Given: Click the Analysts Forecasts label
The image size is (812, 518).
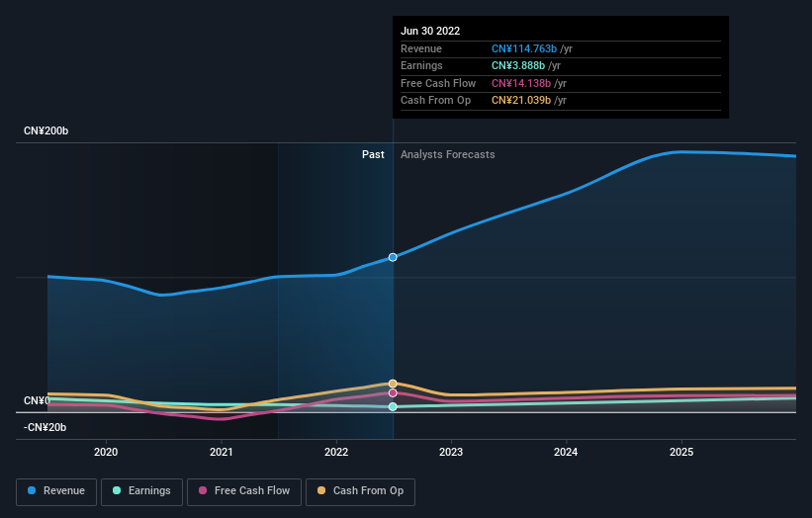Looking at the screenshot, I should [x=447, y=155].
